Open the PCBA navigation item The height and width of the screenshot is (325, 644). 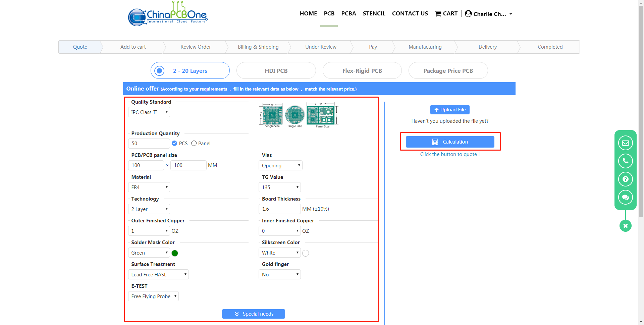(348, 14)
